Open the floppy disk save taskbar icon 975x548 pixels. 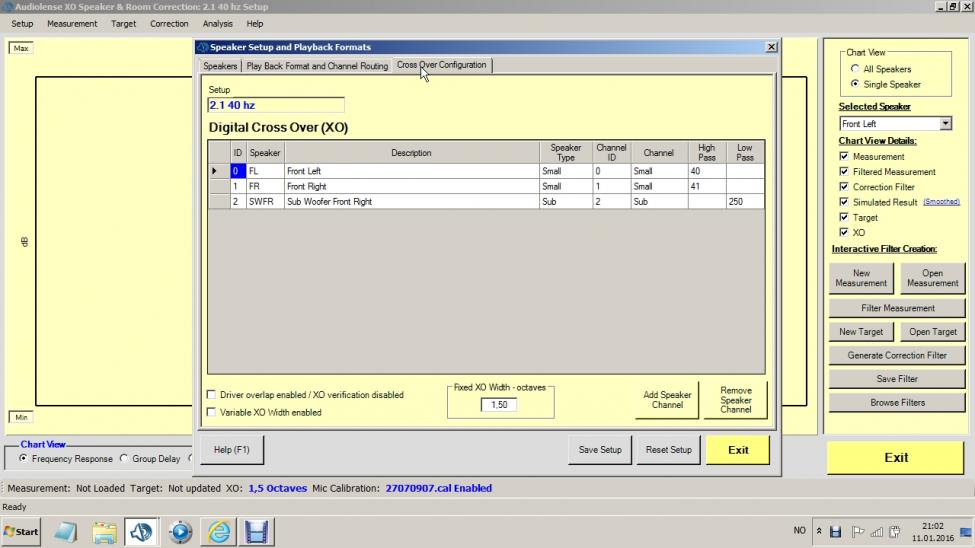coord(256,532)
